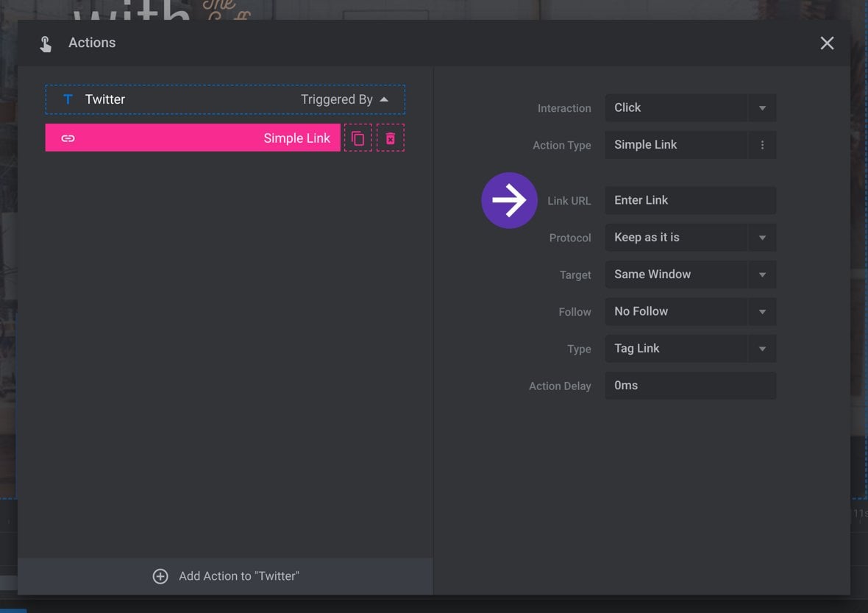
Task: Add Action to "Twitter"
Action: 225,576
